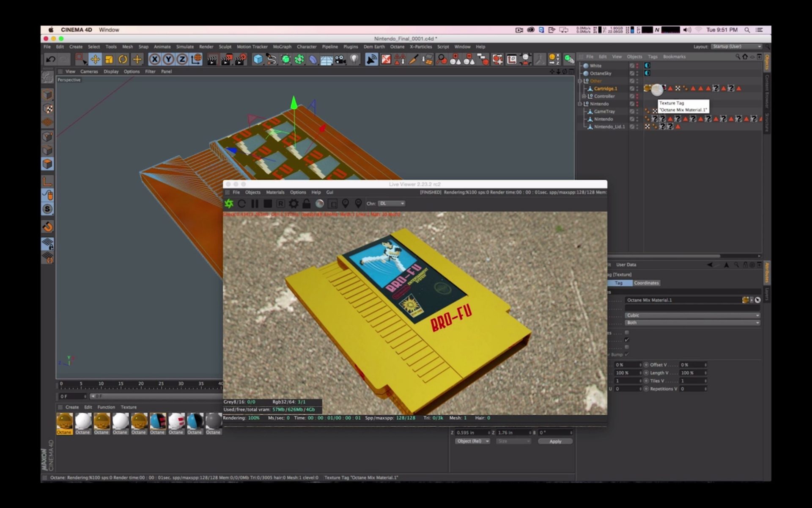Image resolution: width=812 pixels, height=508 pixels.
Task: Toggle visibility dots for OctaneSky object
Action: (x=637, y=73)
